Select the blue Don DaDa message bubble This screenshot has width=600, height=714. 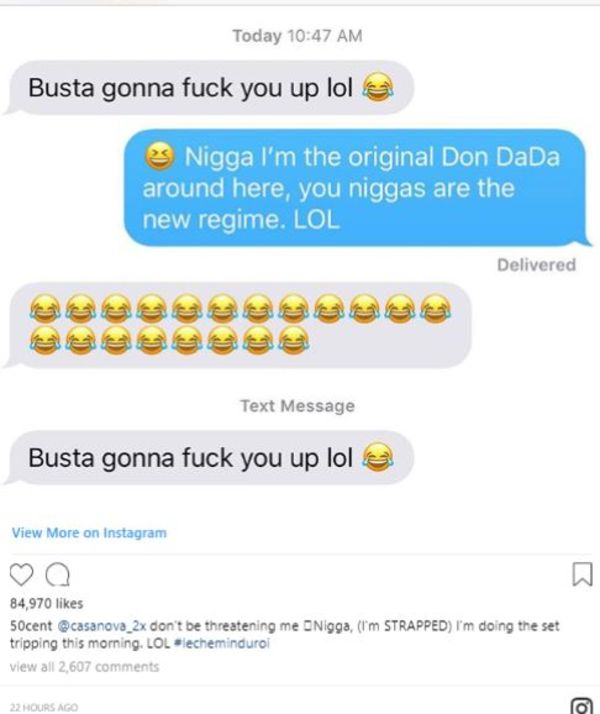pyautogui.click(x=357, y=188)
